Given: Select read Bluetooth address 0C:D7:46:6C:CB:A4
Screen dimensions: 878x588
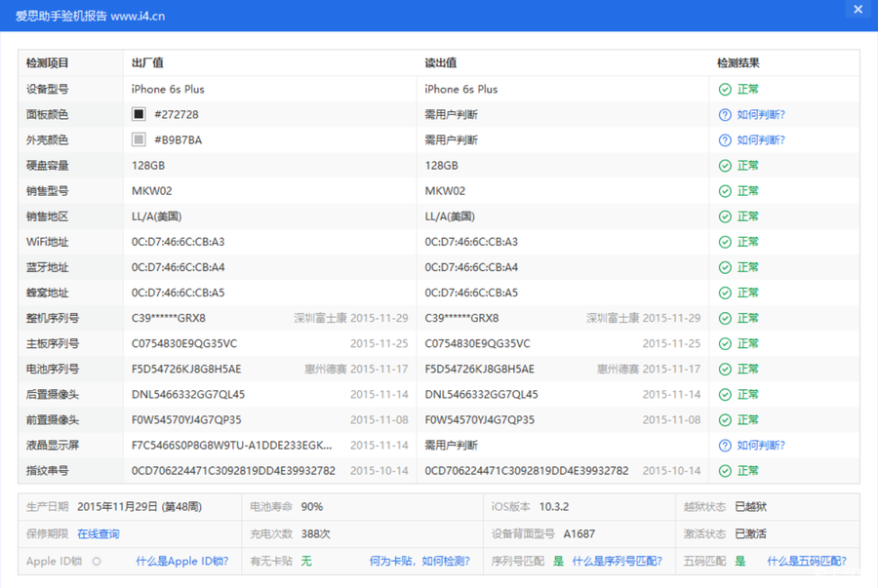Looking at the screenshot, I should (x=471, y=267).
